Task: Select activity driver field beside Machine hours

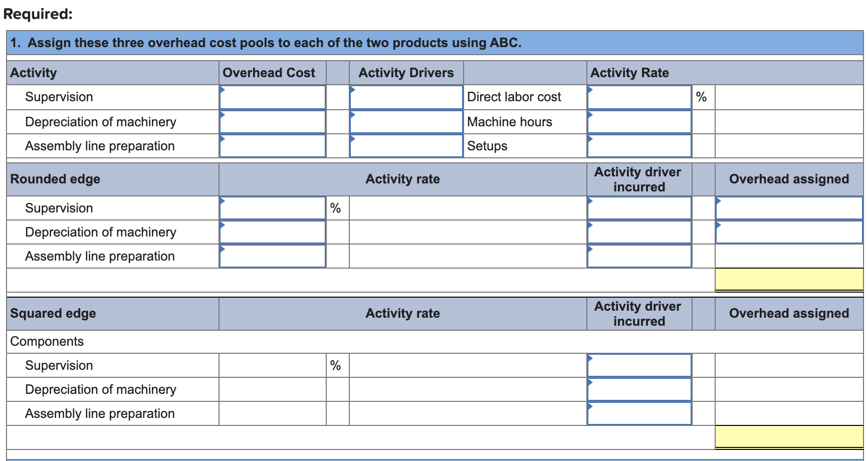Action: [x=406, y=122]
